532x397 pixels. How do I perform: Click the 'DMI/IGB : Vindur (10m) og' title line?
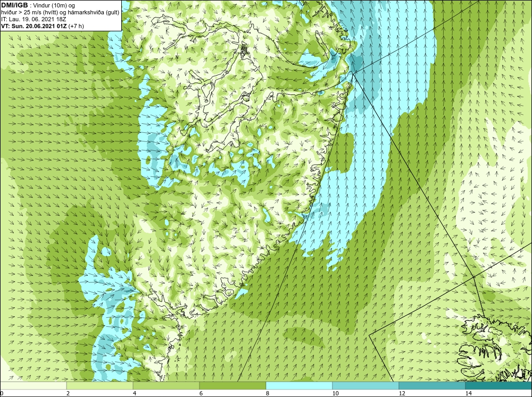coord(38,5)
